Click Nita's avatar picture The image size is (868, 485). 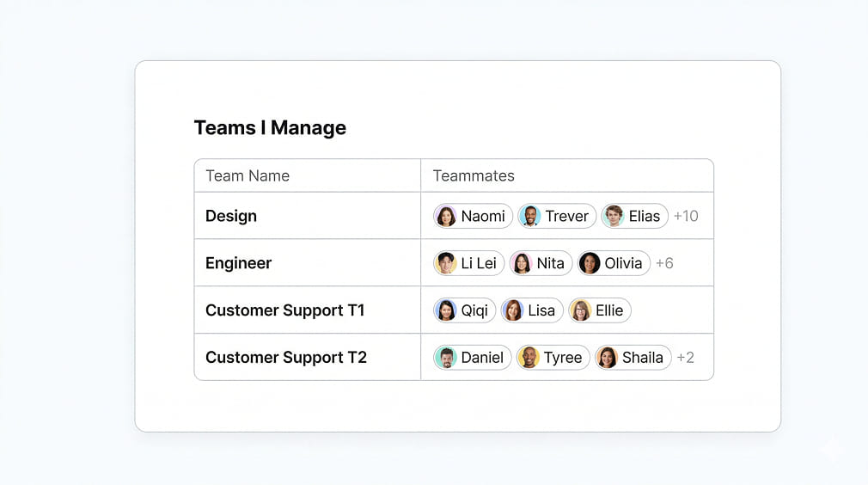coord(522,263)
